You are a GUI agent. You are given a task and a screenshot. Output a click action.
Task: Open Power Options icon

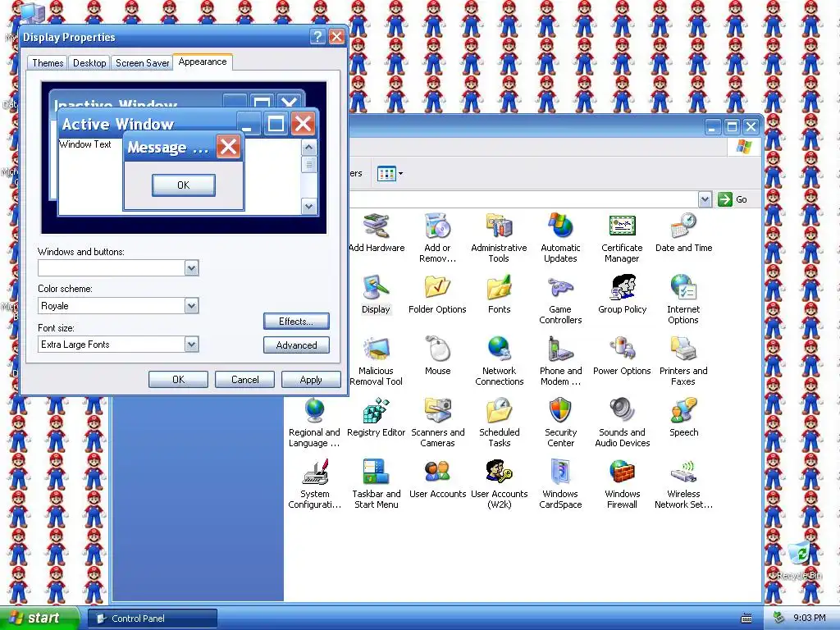[x=622, y=356]
